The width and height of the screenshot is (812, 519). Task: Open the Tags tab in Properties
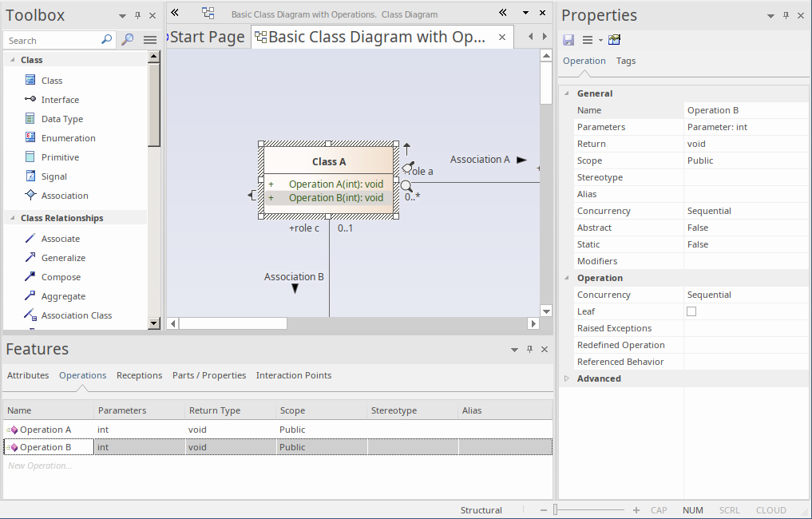tap(626, 61)
